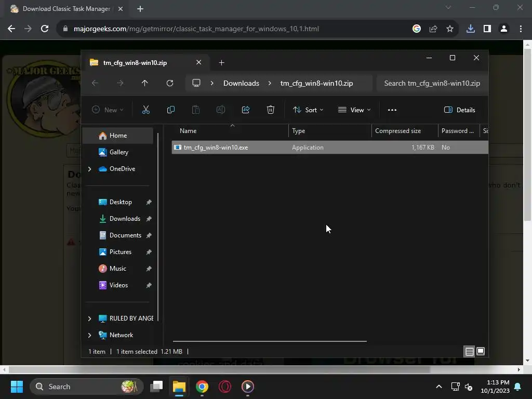
Task: Sort by Password column header
Action: [x=458, y=131]
